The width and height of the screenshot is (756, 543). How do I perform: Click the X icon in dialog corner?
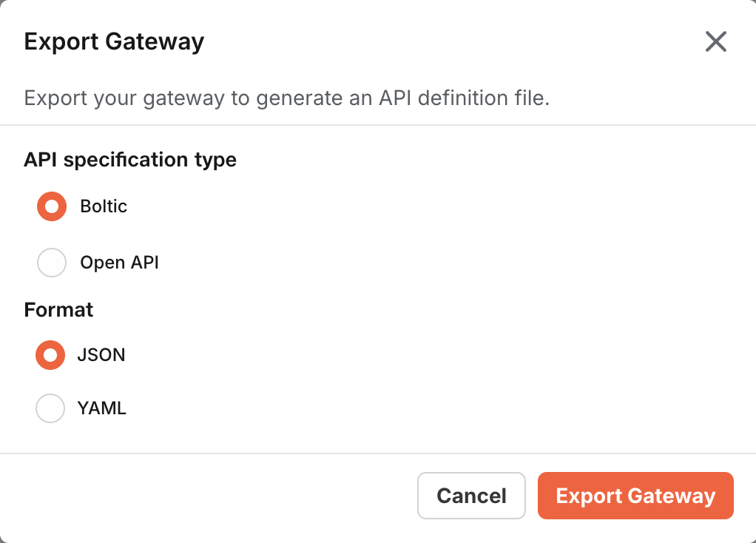pos(715,42)
